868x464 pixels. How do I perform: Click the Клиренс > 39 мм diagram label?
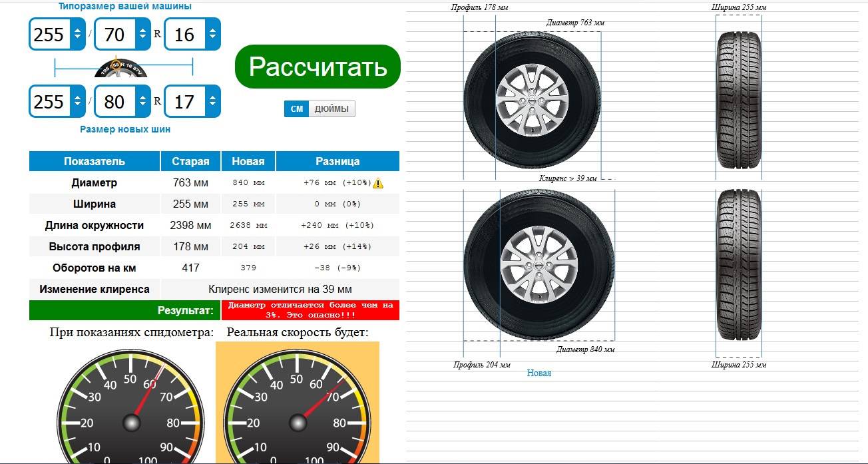(x=568, y=178)
